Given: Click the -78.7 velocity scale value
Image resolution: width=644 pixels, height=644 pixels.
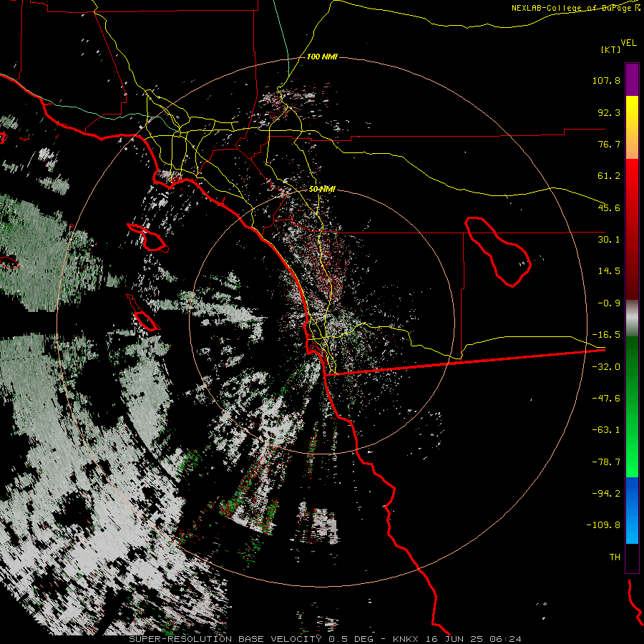Looking at the screenshot, I should (606, 462).
